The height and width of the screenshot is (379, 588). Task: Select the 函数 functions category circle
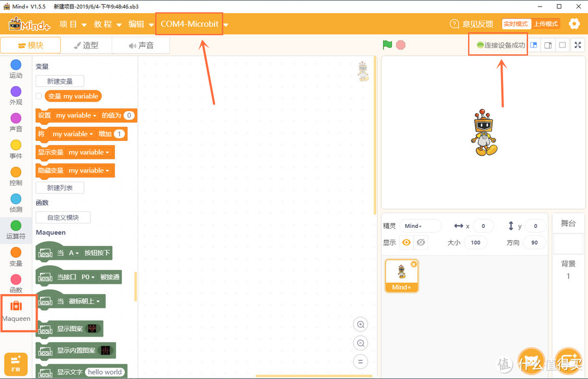[16, 279]
